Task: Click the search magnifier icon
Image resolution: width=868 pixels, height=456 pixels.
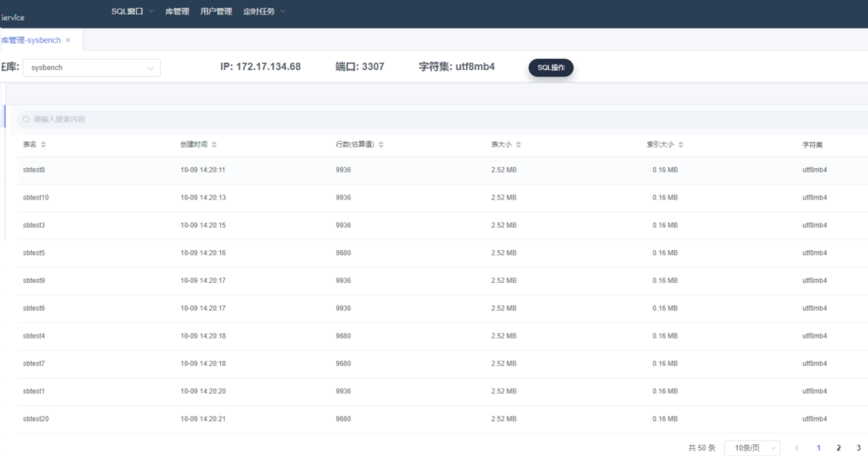Action: [27, 119]
